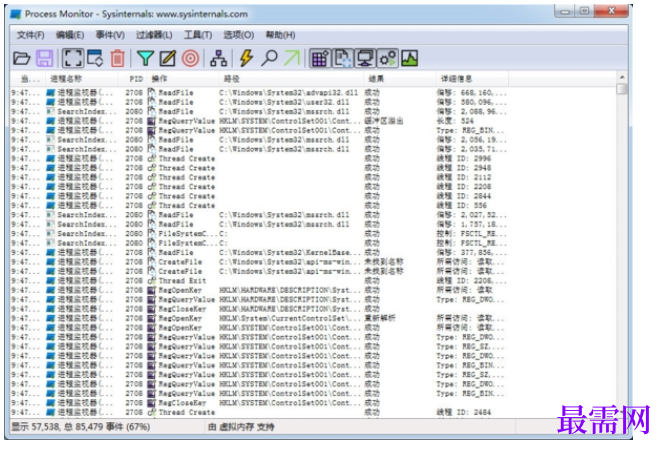Click the 进程名称 column header
The height and width of the screenshot is (451, 669).
[81, 79]
